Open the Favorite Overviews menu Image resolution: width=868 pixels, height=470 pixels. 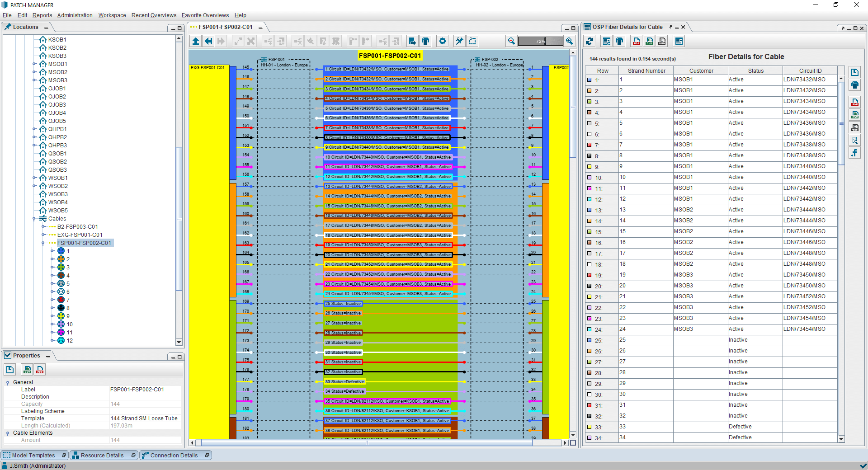pyautogui.click(x=205, y=15)
